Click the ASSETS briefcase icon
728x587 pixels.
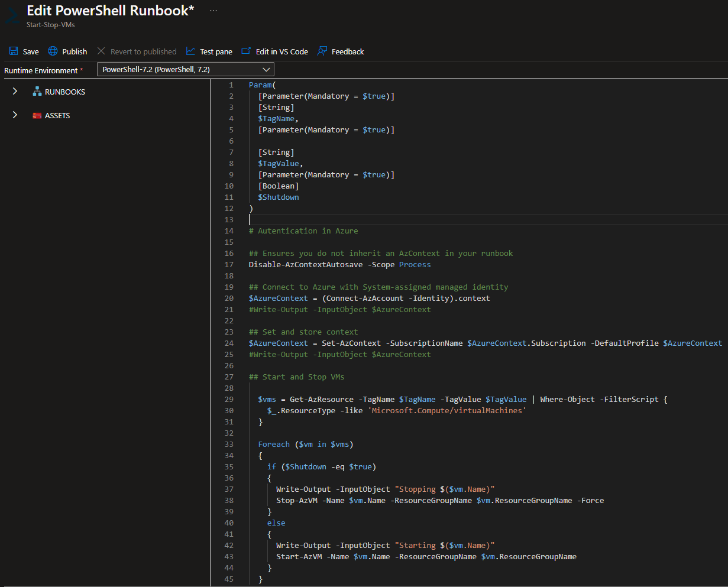click(37, 115)
